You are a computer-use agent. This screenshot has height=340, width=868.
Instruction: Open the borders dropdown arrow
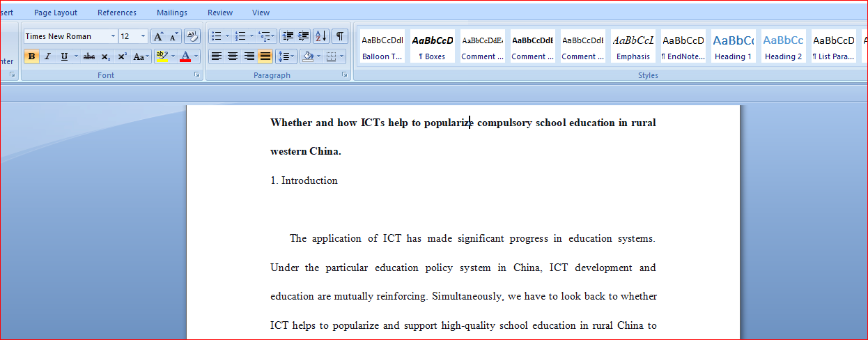[343, 56]
